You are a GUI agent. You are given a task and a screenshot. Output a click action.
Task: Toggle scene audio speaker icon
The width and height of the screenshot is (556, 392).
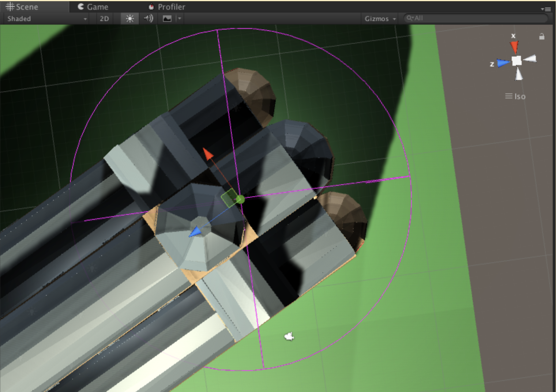pos(148,19)
